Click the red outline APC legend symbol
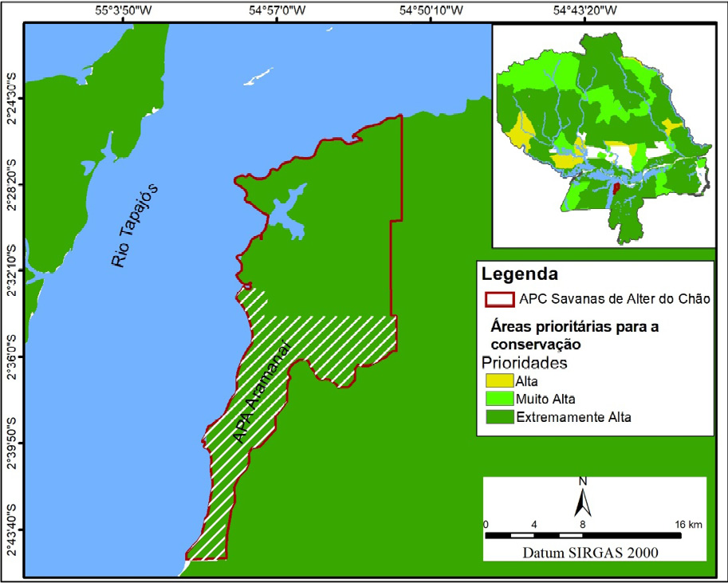Viewport: 728px width, 583px height. click(x=499, y=299)
